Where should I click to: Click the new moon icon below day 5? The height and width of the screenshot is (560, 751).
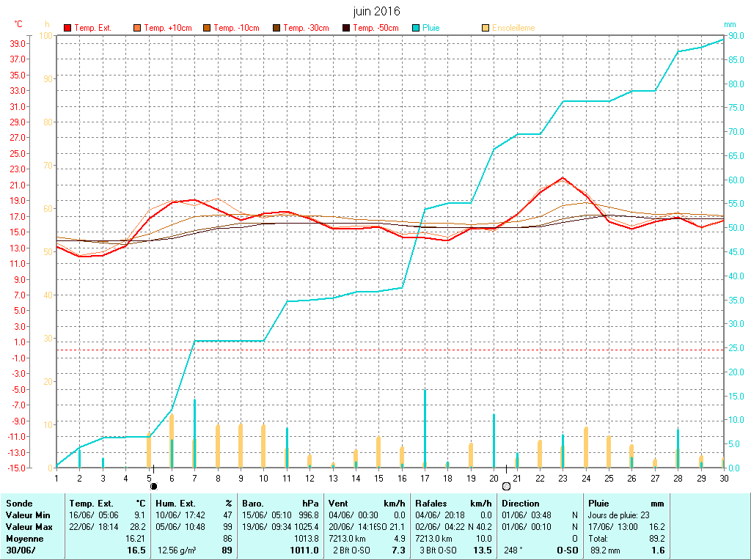coord(154,486)
